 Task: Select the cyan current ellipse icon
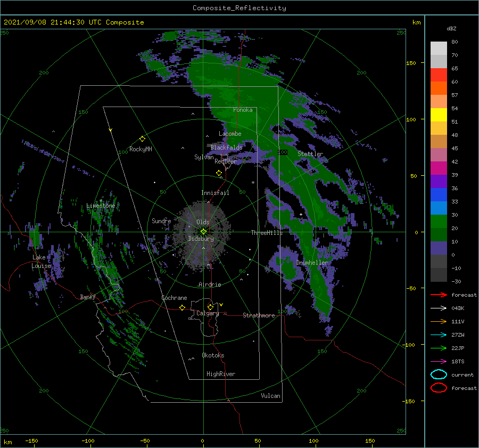(439, 374)
